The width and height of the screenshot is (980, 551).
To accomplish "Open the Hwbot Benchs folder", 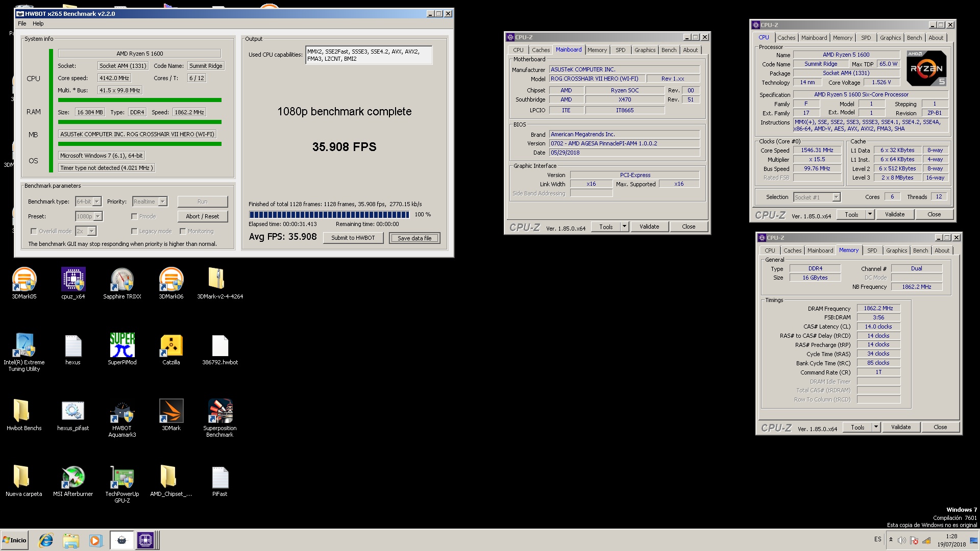I will pyautogui.click(x=24, y=415).
